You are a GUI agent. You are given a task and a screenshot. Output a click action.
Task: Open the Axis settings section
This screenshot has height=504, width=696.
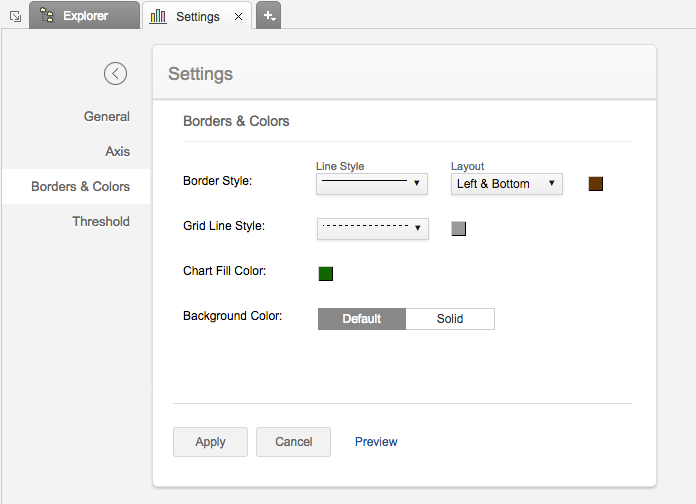click(x=117, y=151)
